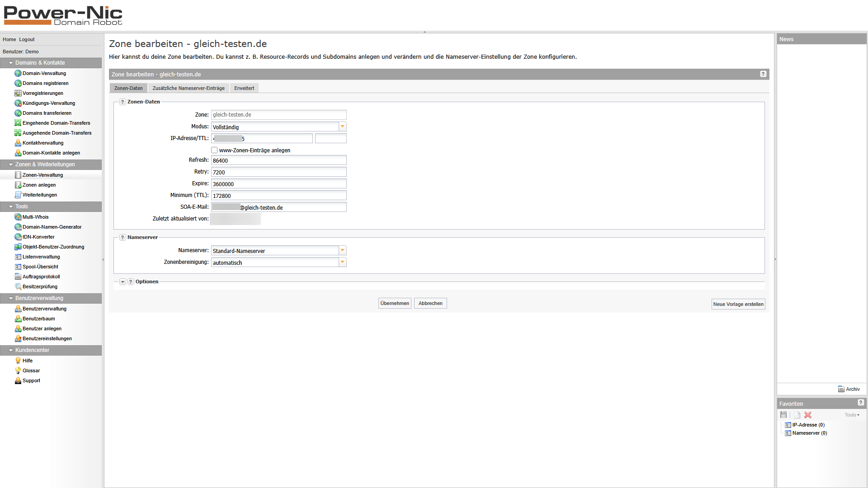Open the Modus dropdown
The image size is (868, 488).
click(x=342, y=127)
